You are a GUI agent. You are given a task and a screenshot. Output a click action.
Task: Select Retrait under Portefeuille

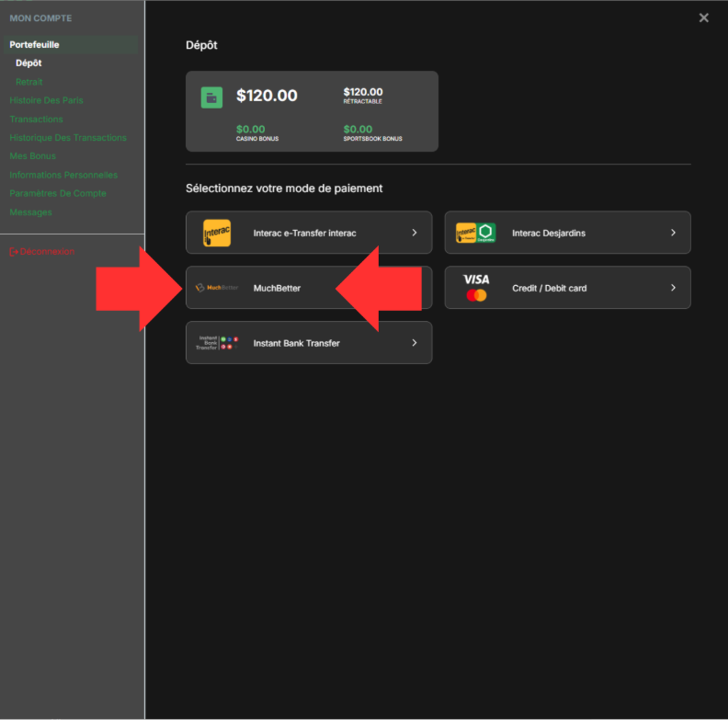[29, 82]
